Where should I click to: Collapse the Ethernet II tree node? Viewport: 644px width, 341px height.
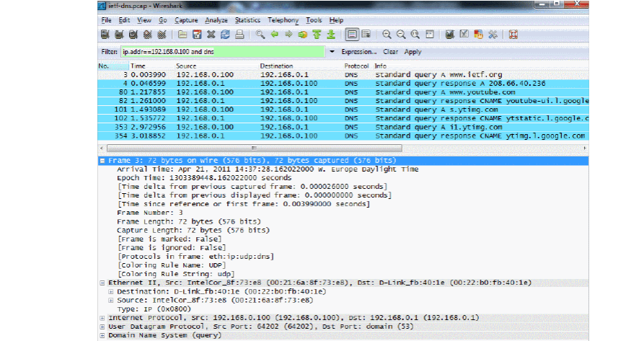[102, 283]
